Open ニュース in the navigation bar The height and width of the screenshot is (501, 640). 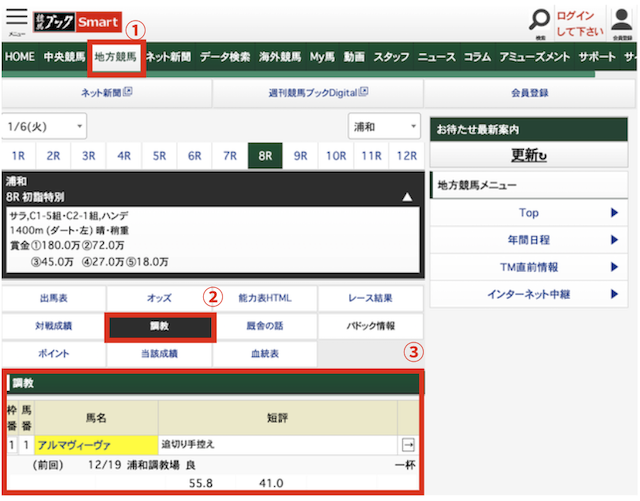click(x=436, y=57)
